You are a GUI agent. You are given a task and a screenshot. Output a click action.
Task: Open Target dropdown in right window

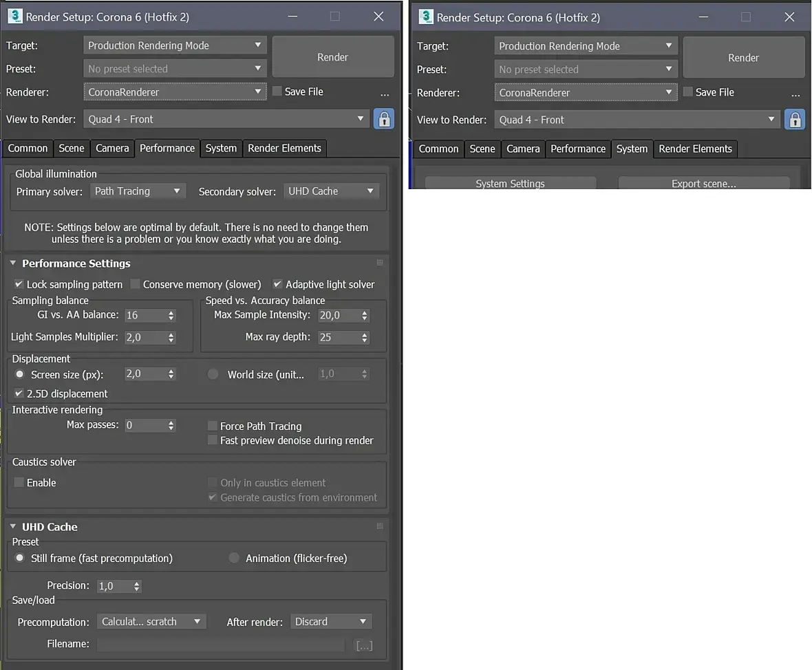coord(586,46)
